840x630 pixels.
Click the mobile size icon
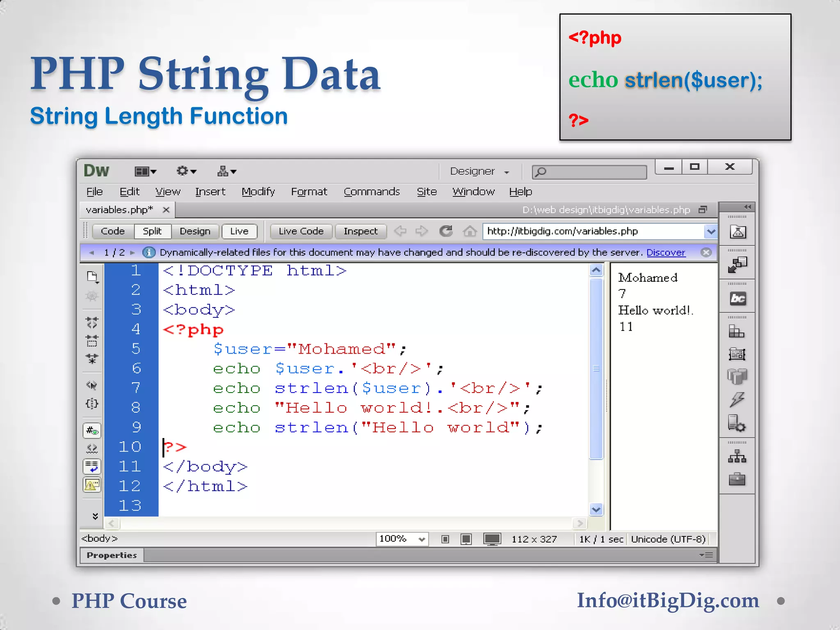[x=445, y=539]
